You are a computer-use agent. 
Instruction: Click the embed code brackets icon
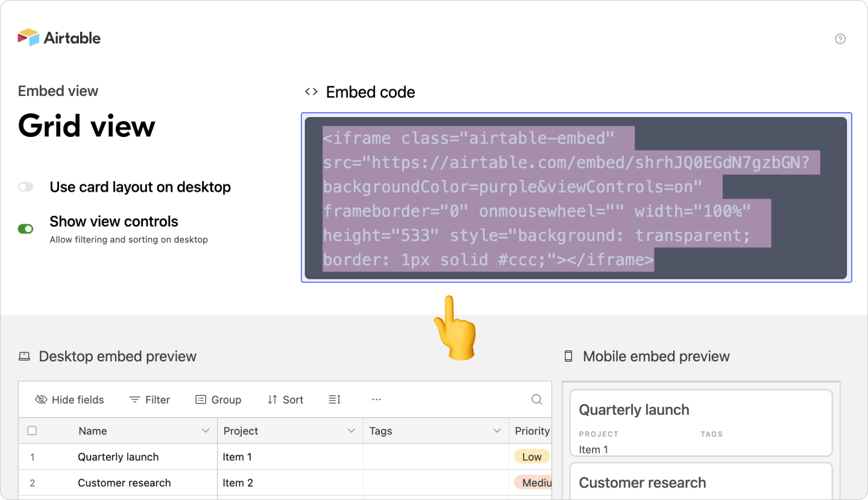(x=311, y=92)
